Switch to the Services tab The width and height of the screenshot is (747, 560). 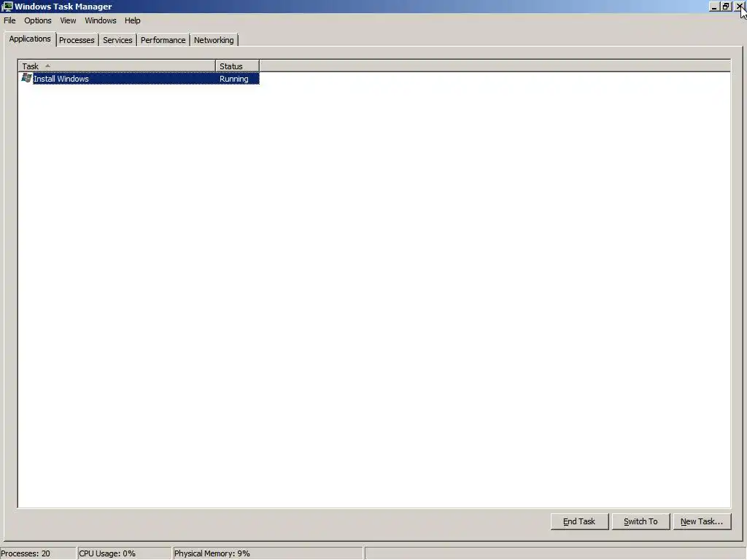(x=117, y=40)
